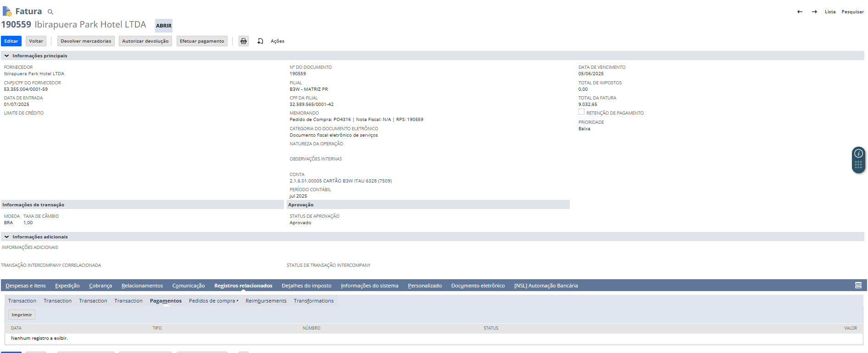Open the Lista link at top right

[830, 12]
